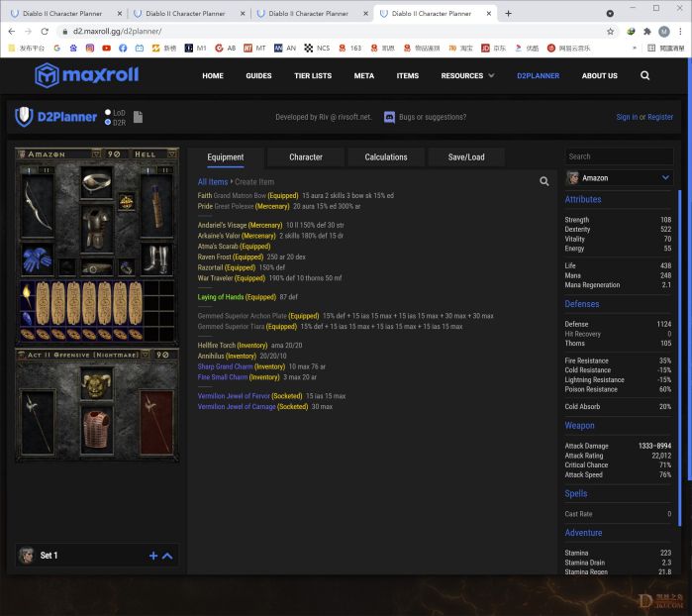This screenshot has width=692, height=616.
Task: Open the Meta navigation item
Action: (364, 75)
